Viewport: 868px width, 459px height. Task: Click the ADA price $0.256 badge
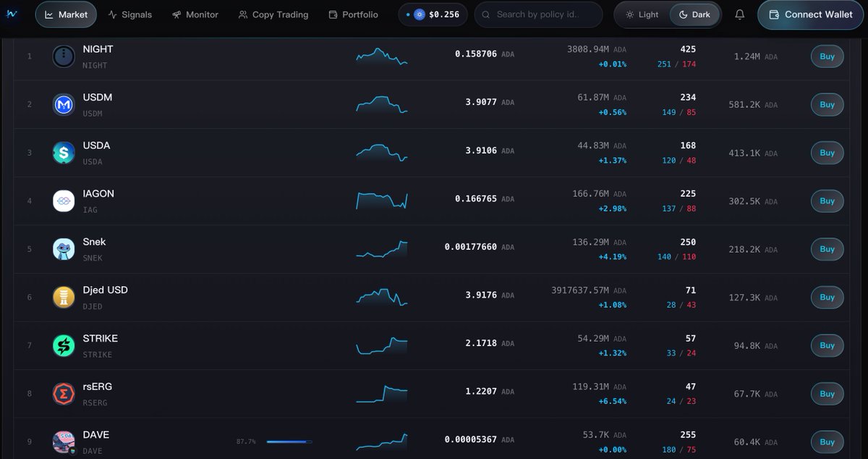click(x=433, y=14)
